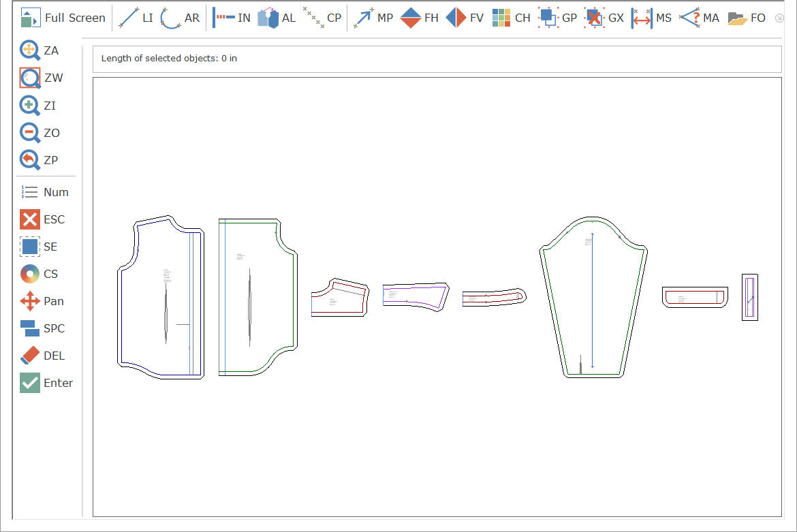Toggle the Num numbering option

45,192
